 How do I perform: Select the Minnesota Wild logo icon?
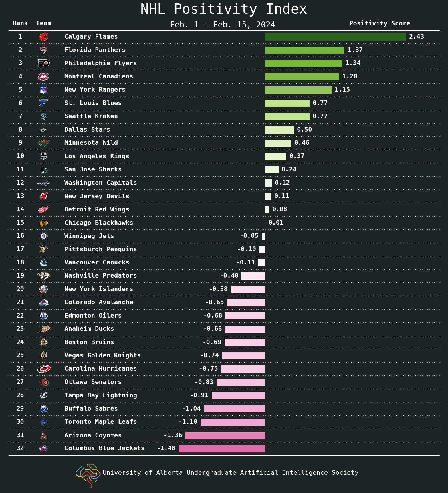click(44, 143)
